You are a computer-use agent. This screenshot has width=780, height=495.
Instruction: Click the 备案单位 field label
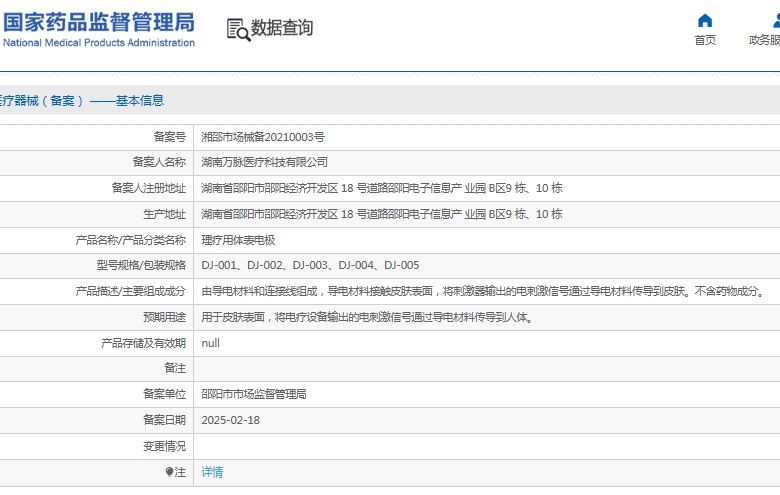click(x=165, y=394)
